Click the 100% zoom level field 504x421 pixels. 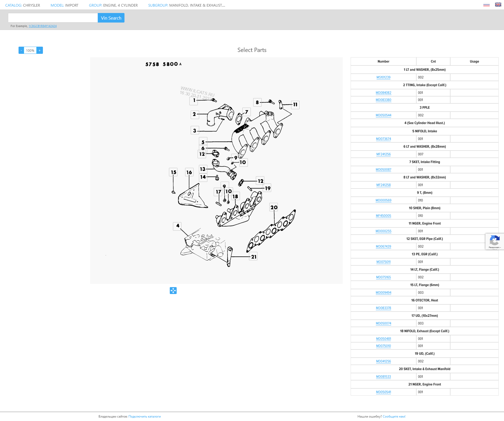pos(30,50)
